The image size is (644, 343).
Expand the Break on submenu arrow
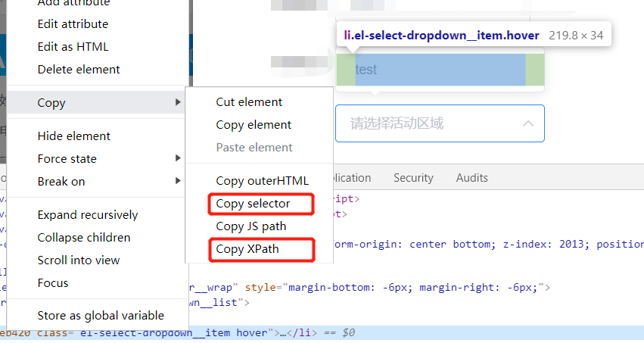(x=178, y=181)
